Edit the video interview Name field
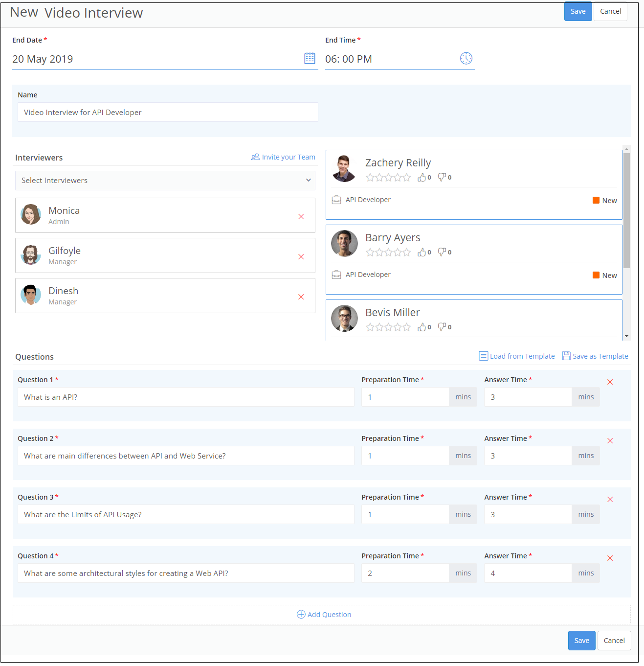The image size is (644, 666). 168,112
